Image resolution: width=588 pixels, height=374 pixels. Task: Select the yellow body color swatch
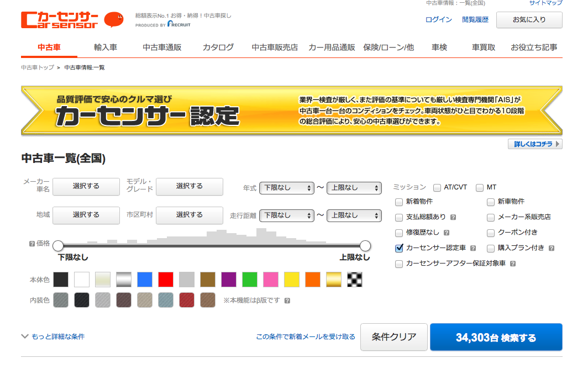[x=292, y=280]
